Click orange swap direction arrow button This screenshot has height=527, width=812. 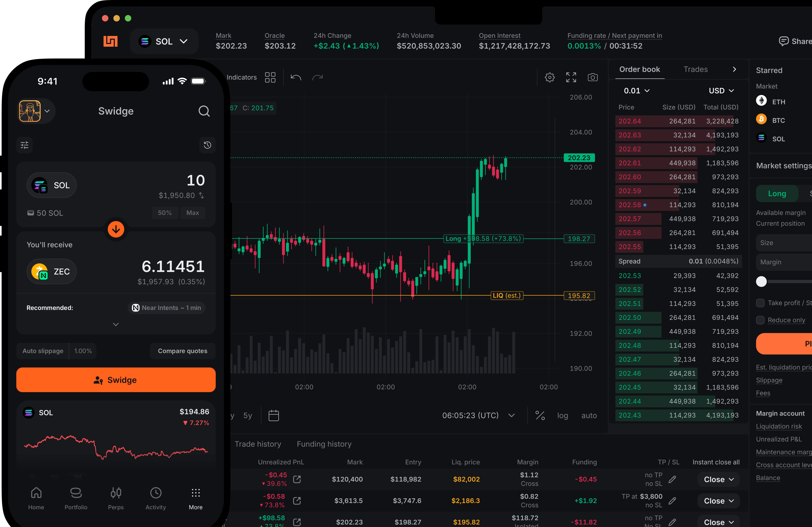pyautogui.click(x=116, y=229)
